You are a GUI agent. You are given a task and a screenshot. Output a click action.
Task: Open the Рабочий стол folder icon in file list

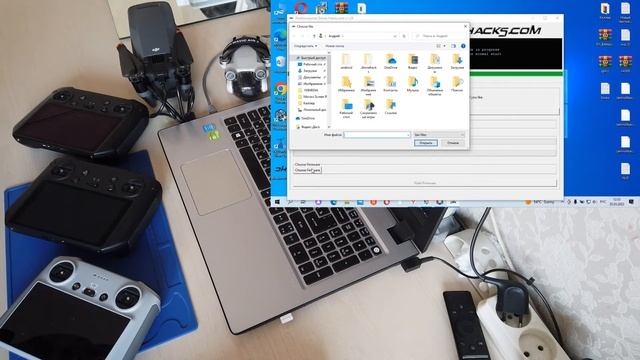pyautogui.click(x=346, y=108)
